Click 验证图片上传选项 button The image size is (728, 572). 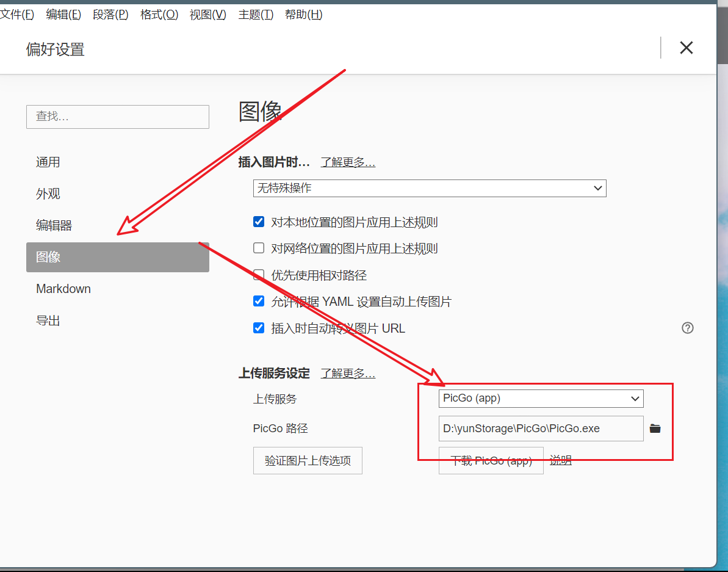pyautogui.click(x=308, y=460)
